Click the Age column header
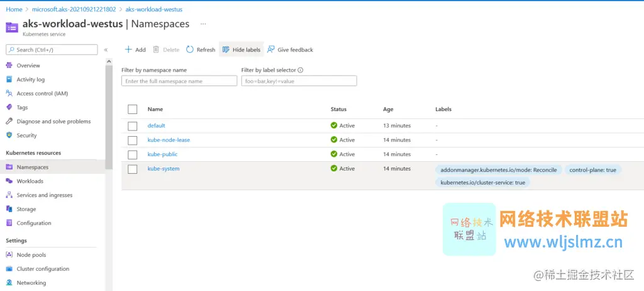This screenshot has height=291, width=644. (388, 109)
